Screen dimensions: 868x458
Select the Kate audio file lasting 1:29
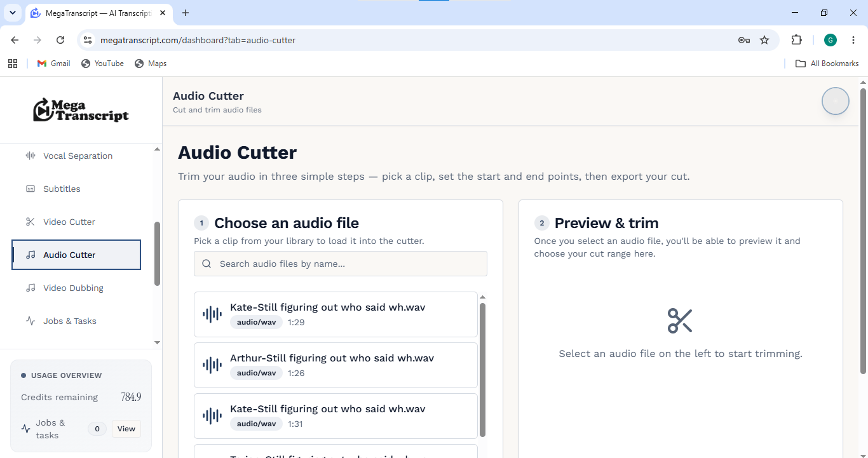tap(336, 314)
